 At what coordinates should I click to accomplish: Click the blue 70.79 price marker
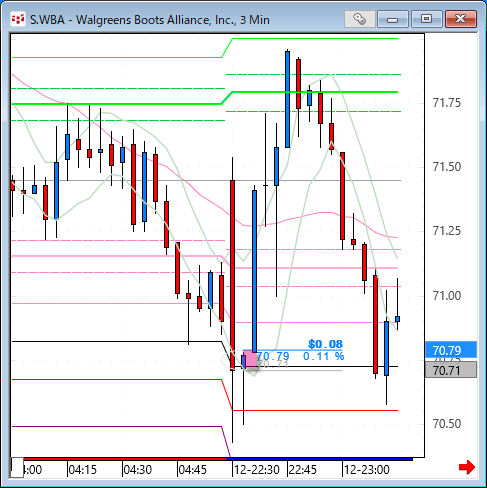[451, 350]
